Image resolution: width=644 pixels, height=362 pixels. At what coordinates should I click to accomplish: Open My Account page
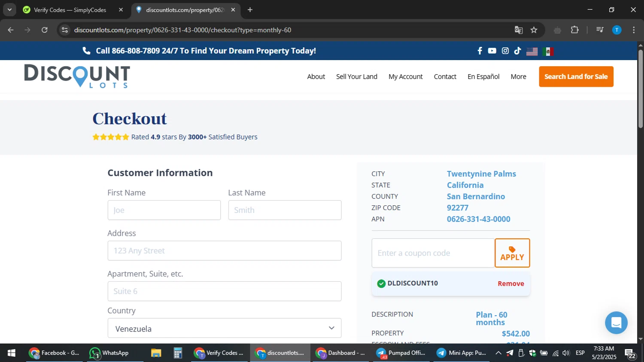406,76
